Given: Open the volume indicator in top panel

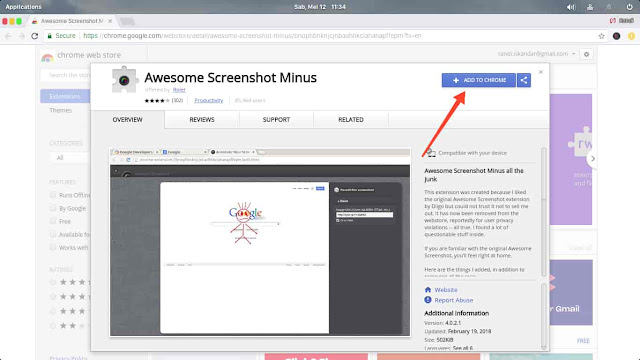Looking at the screenshot, I should coord(571,7).
